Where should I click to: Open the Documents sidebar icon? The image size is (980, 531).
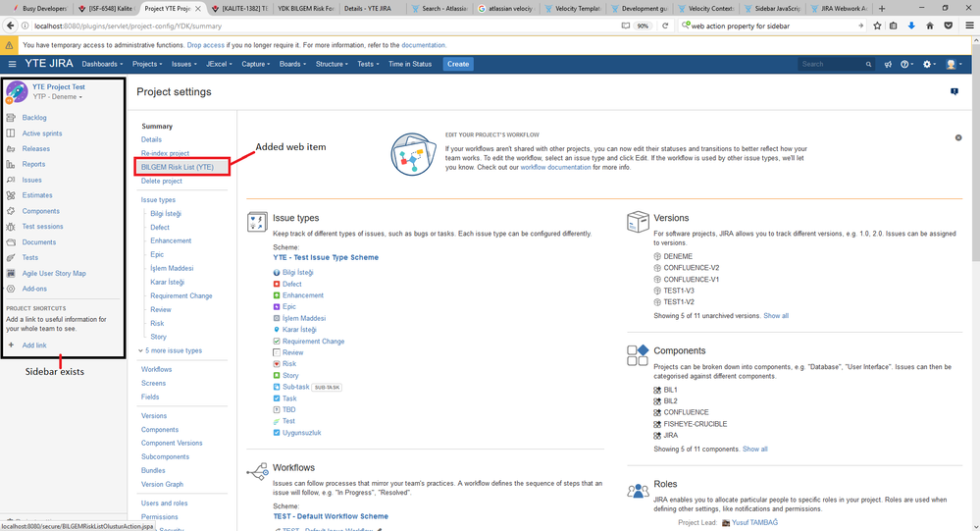point(11,242)
